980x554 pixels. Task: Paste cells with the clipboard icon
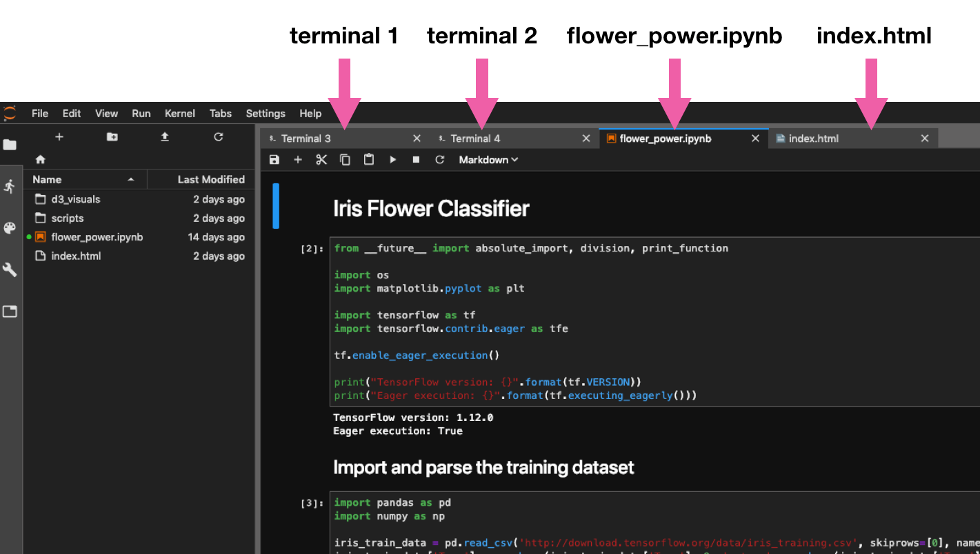[x=369, y=160]
